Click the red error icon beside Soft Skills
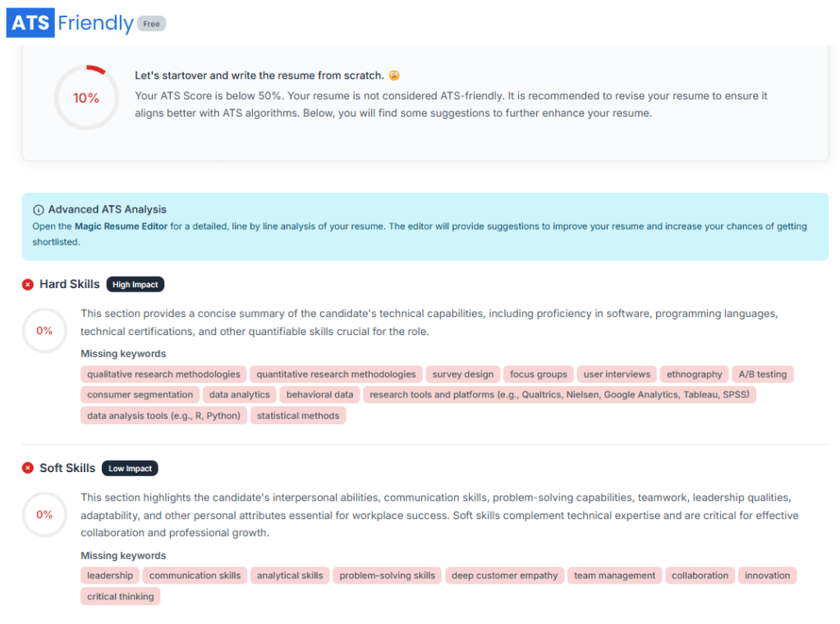The image size is (840, 624). coord(28,468)
